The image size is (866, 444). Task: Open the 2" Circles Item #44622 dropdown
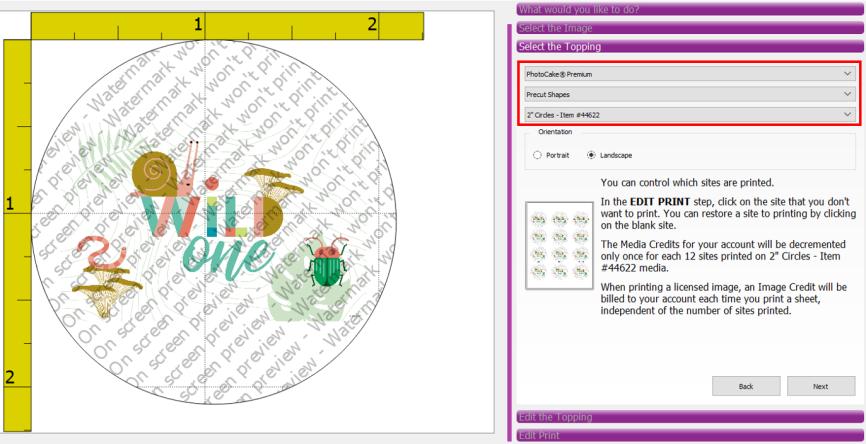pos(689,115)
